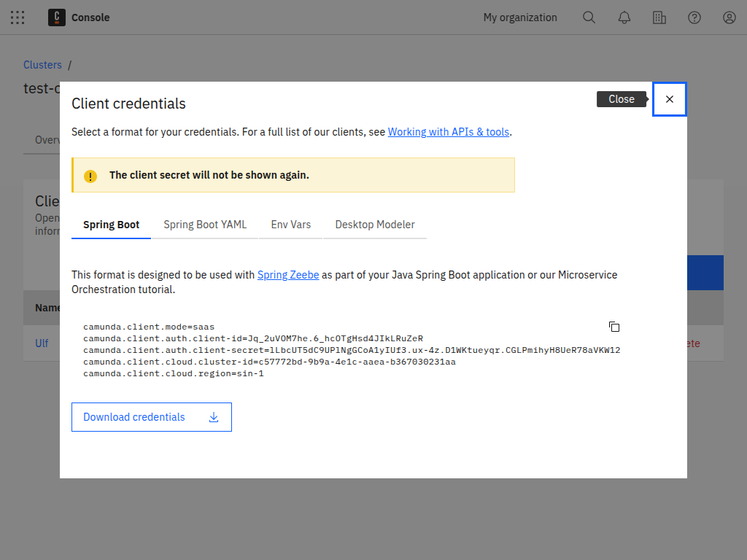Click the client-secret line in code block

click(351, 350)
